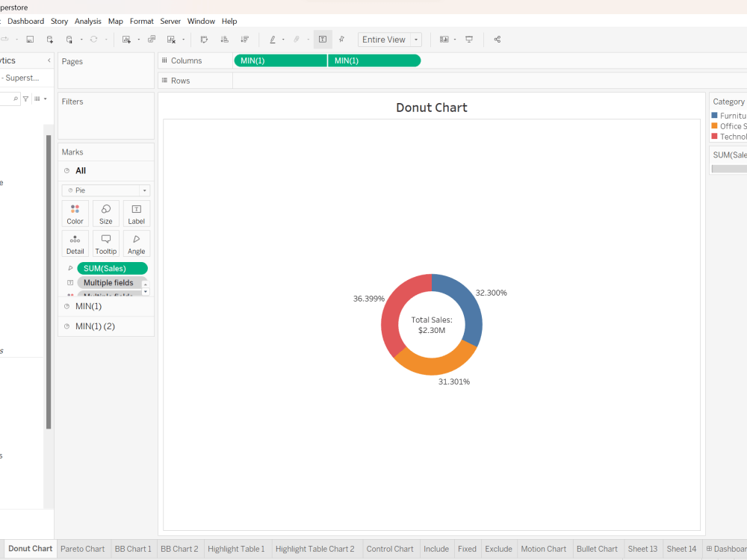Collapse the MIN(1) marks card
This screenshot has width=747, height=560.
(67, 305)
